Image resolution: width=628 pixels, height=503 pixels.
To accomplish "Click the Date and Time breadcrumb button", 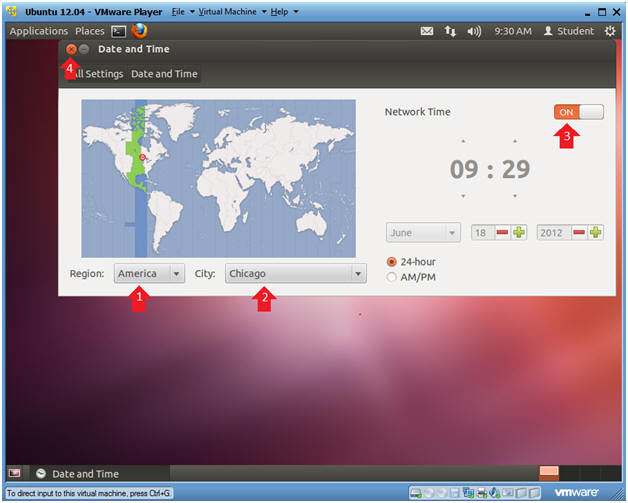I will click(164, 74).
